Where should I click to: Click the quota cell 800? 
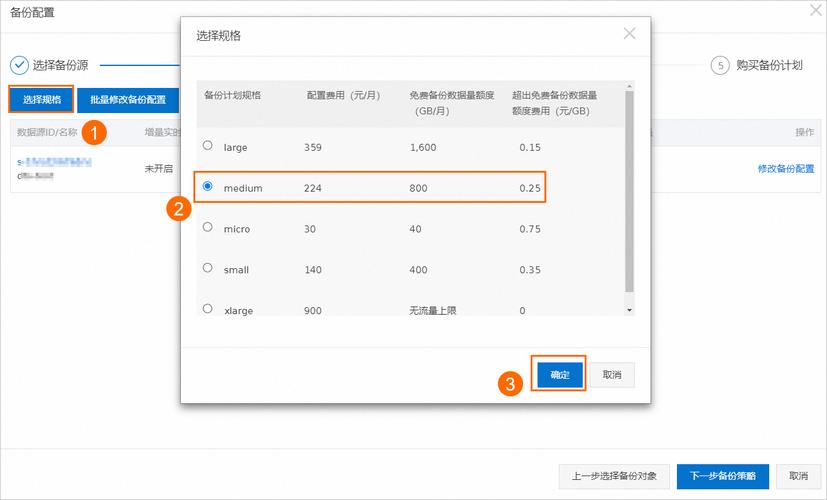[418, 188]
